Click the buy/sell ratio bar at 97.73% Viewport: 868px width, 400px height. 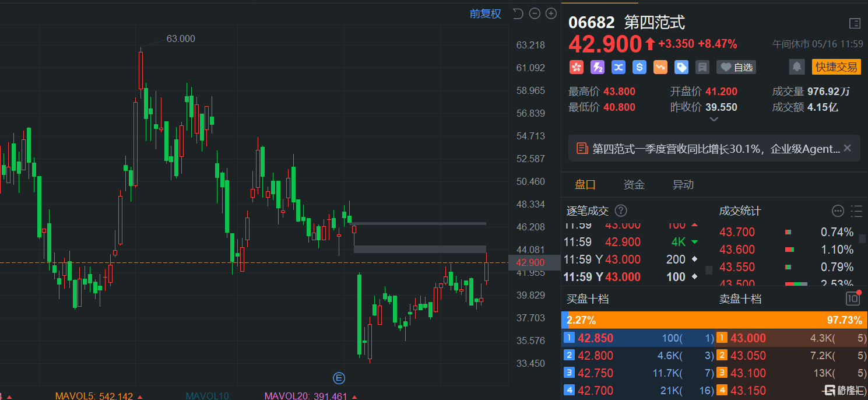pos(714,320)
